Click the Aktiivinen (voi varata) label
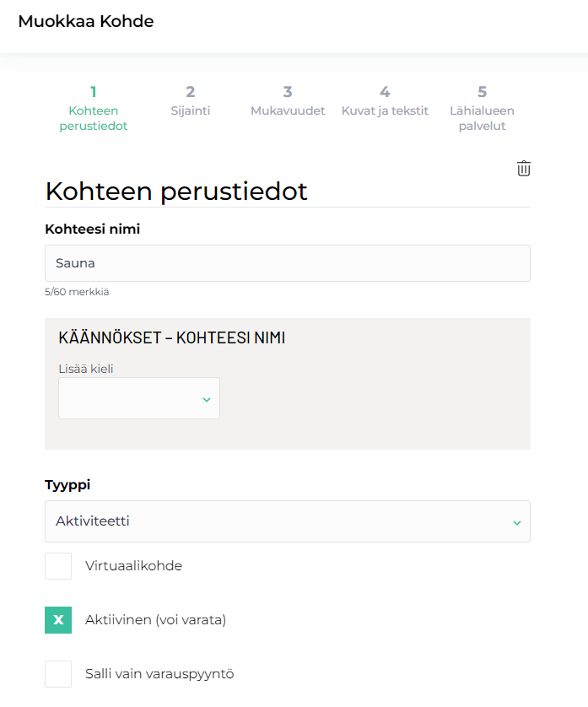The height and width of the screenshot is (707, 588). click(x=155, y=620)
